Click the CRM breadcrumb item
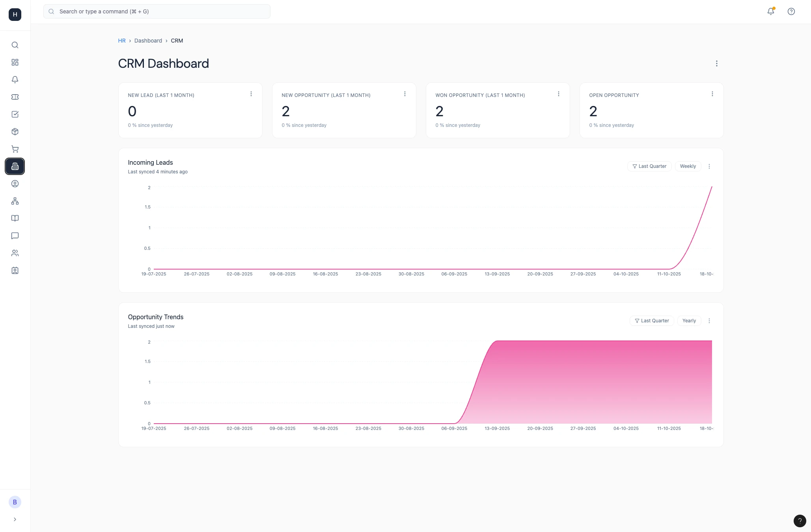The height and width of the screenshot is (532, 811). click(177, 41)
